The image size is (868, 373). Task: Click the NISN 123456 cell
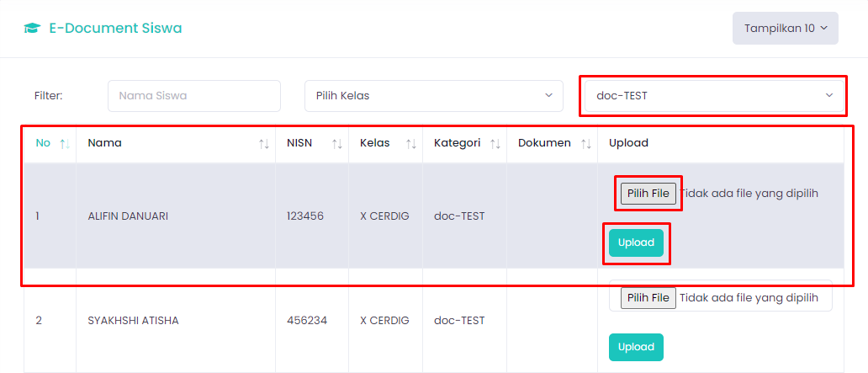click(305, 216)
